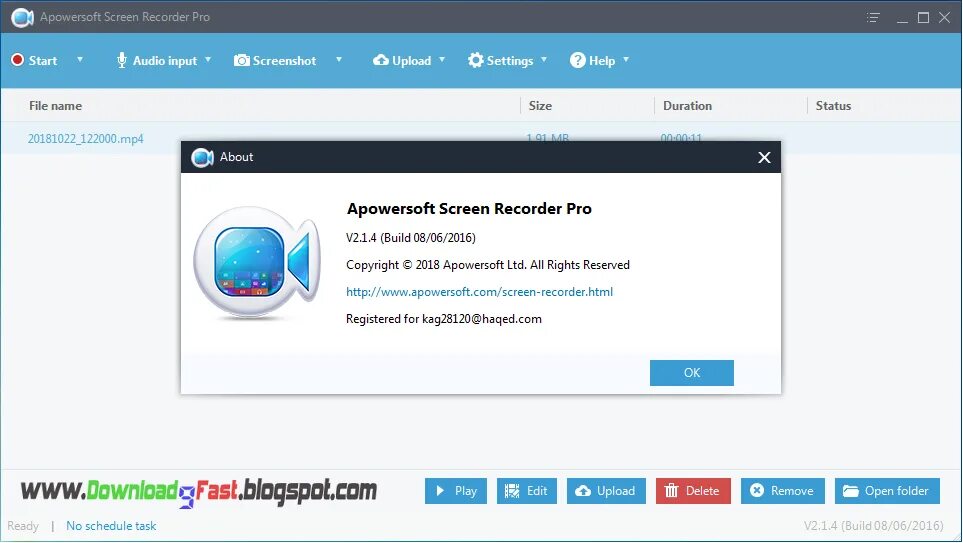Click the red Delete button

[693, 491]
